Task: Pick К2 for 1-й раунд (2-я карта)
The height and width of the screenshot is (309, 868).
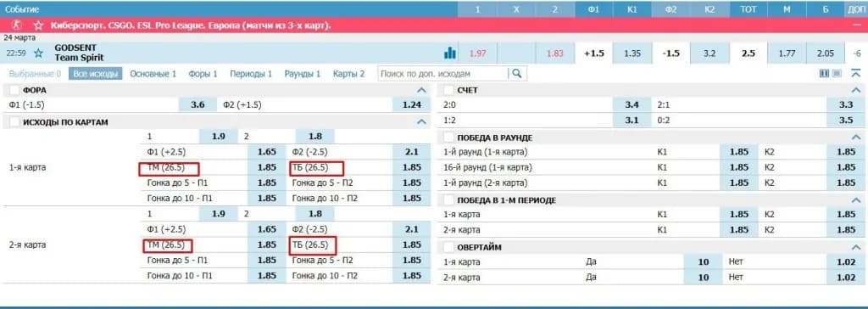Action: pyautogui.click(x=845, y=183)
